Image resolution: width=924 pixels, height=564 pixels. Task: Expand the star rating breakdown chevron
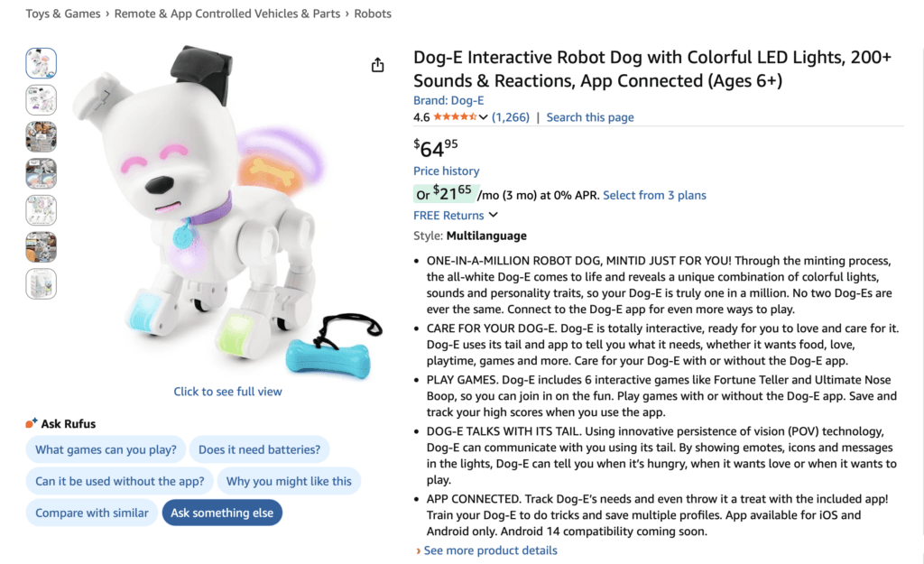485,116
